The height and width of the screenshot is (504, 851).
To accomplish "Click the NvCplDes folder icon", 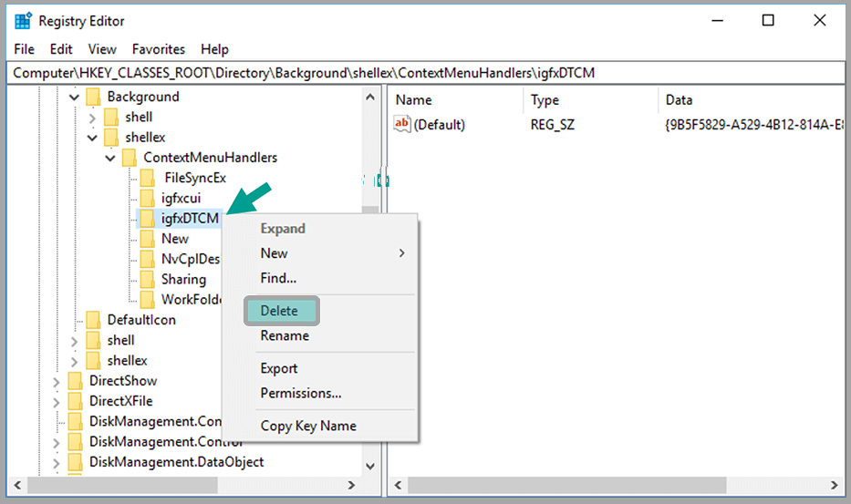I will [x=147, y=259].
